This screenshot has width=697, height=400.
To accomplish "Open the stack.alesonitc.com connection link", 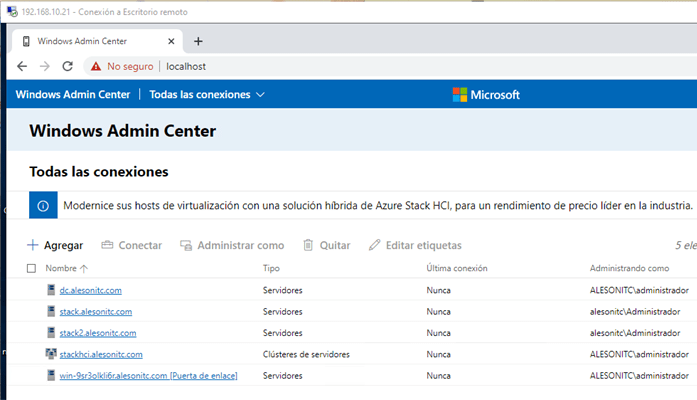I will click(x=96, y=312).
